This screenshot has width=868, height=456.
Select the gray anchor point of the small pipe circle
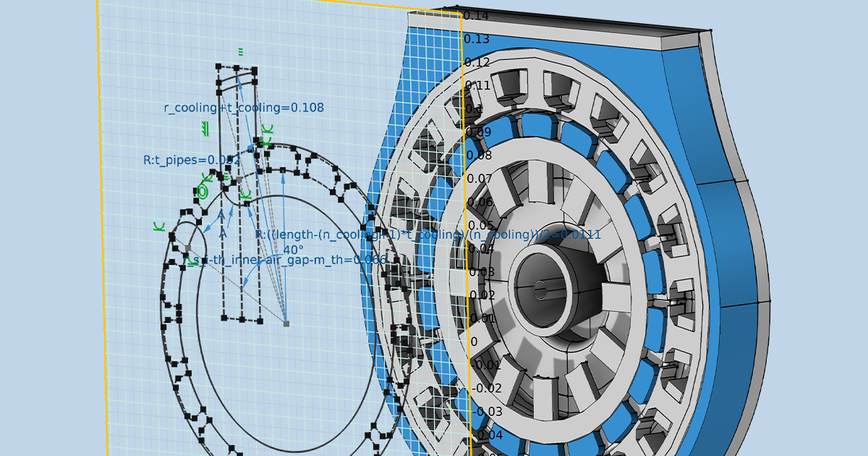(x=239, y=180)
